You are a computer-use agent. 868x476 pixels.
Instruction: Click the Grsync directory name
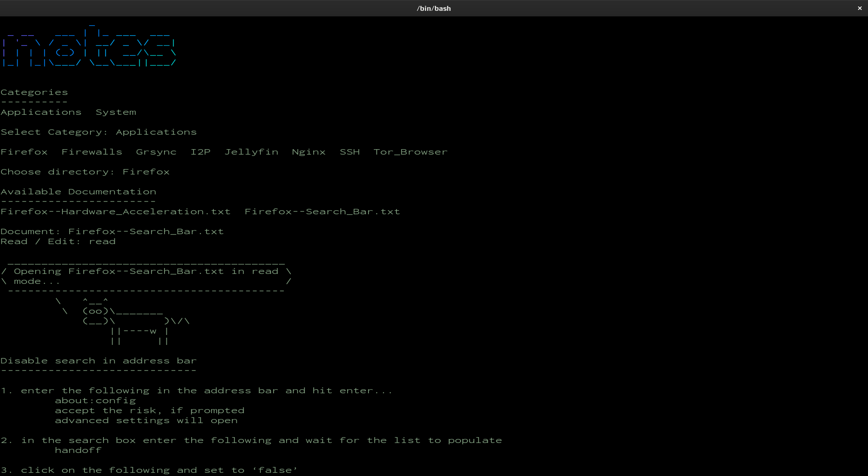pyautogui.click(x=156, y=152)
